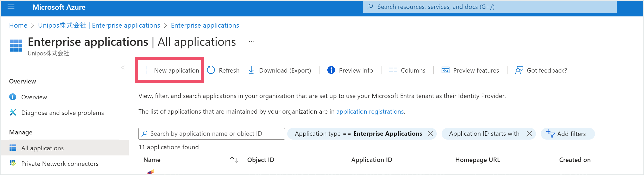Image resolution: width=644 pixels, height=175 pixels.
Task: Click the Microsoft Azure home title
Action: [59, 7]
